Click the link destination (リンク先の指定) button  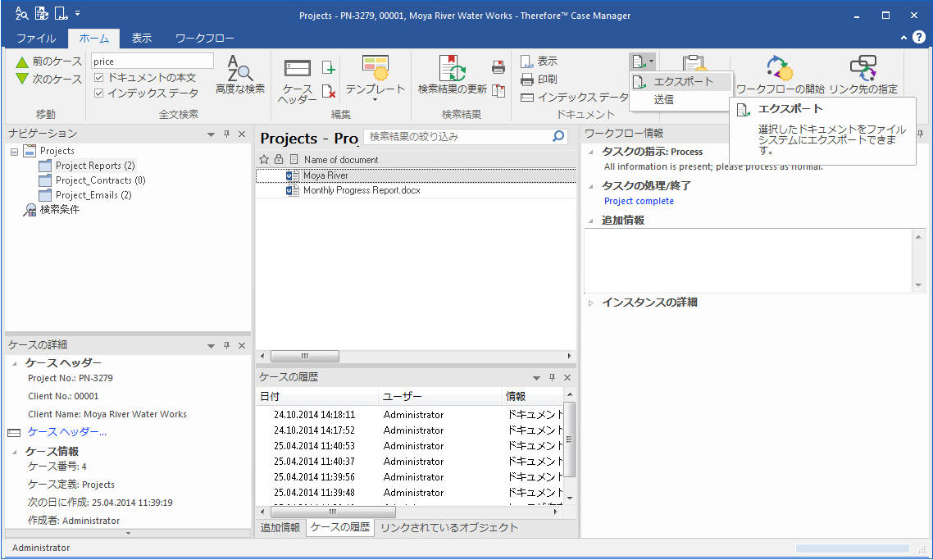point(863,75)
